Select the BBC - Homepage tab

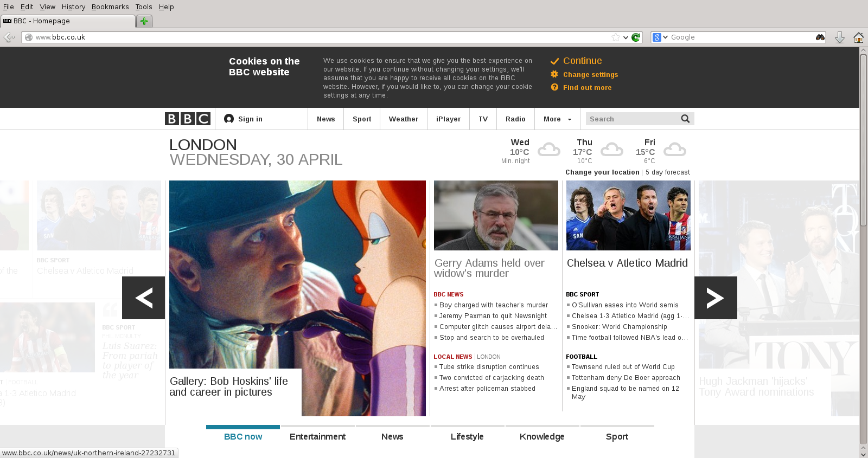point(67,21)
